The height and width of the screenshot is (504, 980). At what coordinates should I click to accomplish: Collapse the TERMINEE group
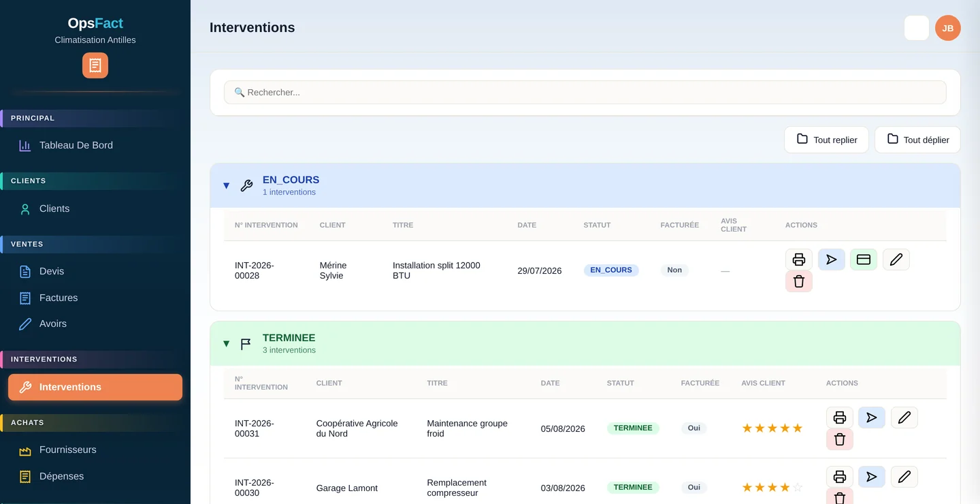click(x=227, y=343)
